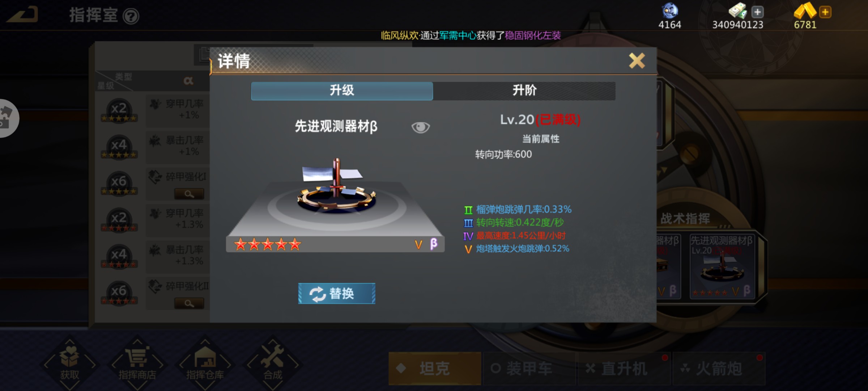Viewport: 868px width, 391px height.
Task: Click magnifier under 碎甲强化I
Action: (189, 194)
